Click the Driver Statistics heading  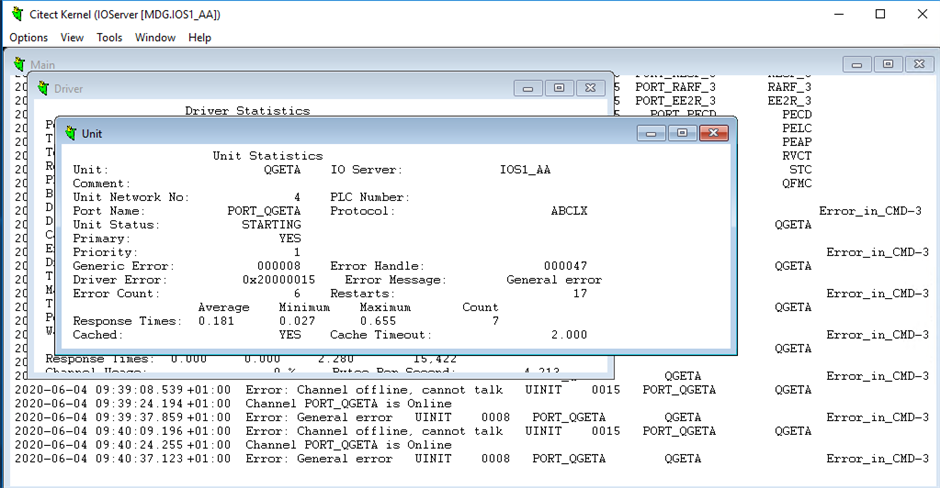(248, 110)
